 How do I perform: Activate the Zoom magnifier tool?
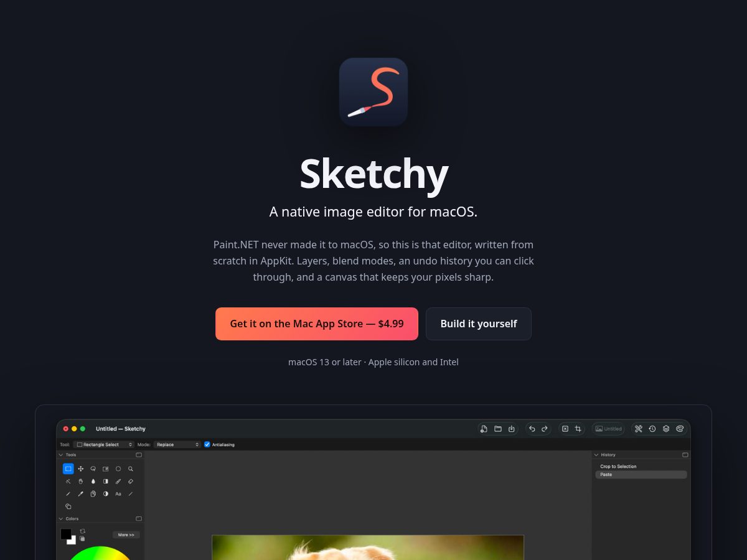tap(131, 469)
